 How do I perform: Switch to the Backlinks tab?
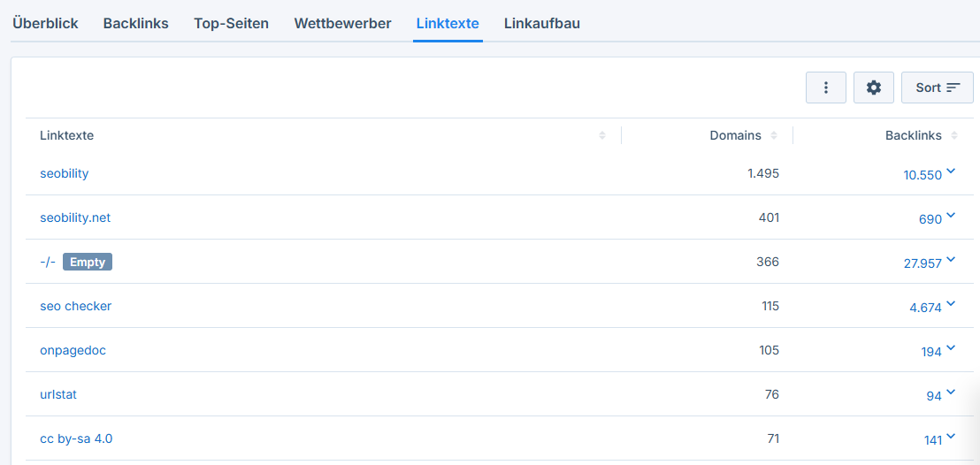[x=135, y=24]
